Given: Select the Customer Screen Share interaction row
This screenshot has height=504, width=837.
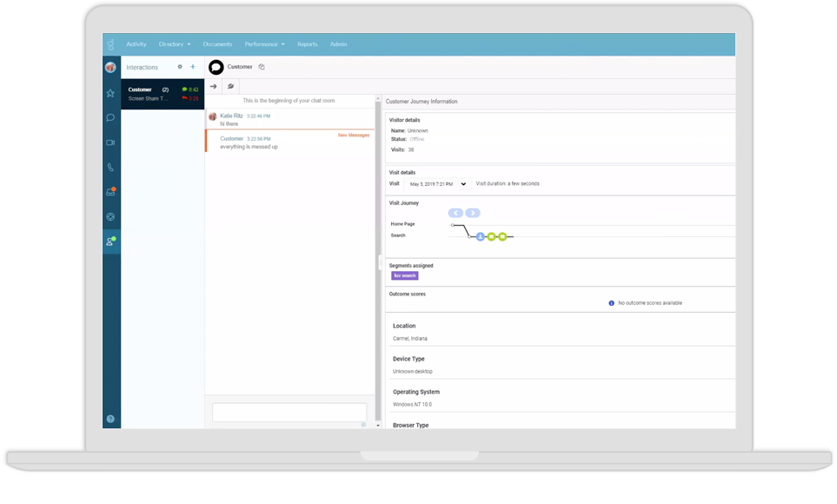Looking at the screenshot, I should 163,94.
